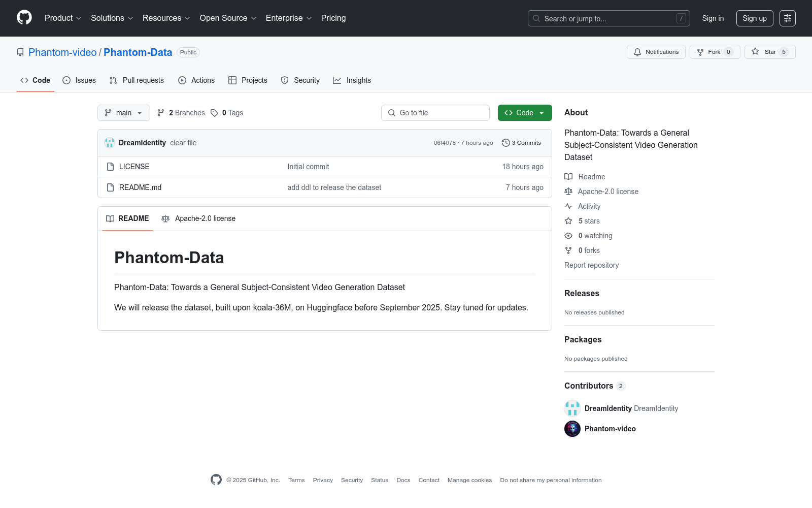Open the footer Terms link

click(296, 480)
